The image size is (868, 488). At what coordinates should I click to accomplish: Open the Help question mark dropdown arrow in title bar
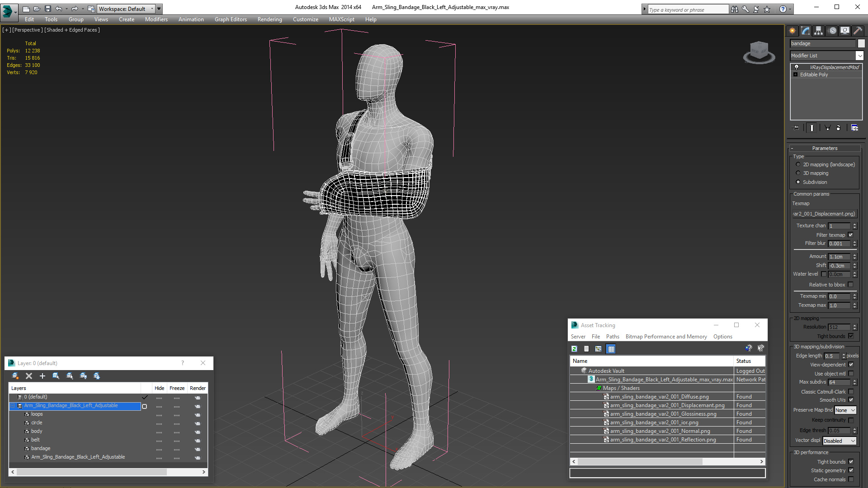tap(790, 9)
